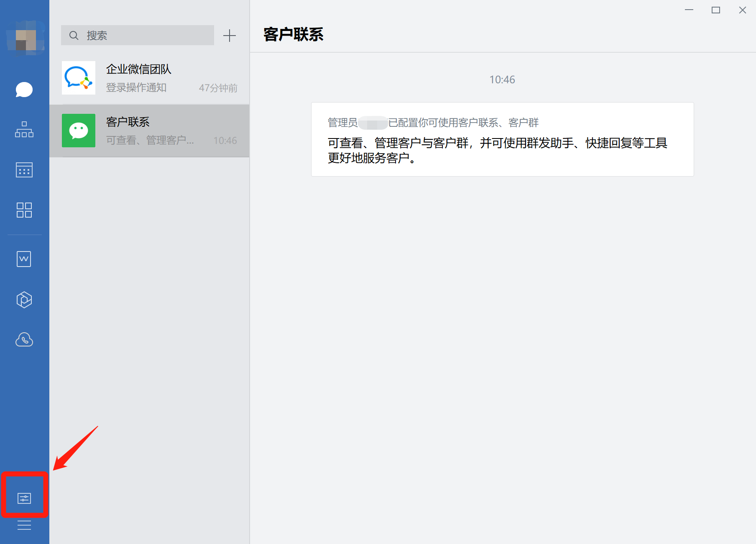756x544 pixels.
Task: Open the Workbench four-squares icon
Action: pyautogui.click(x=24, y=210)
